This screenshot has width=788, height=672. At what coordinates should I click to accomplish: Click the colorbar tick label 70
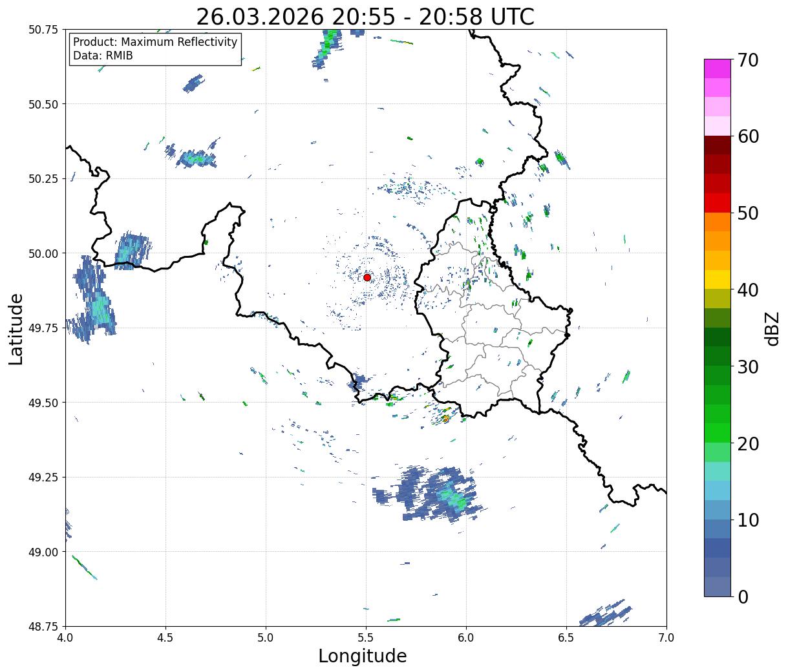747,60
